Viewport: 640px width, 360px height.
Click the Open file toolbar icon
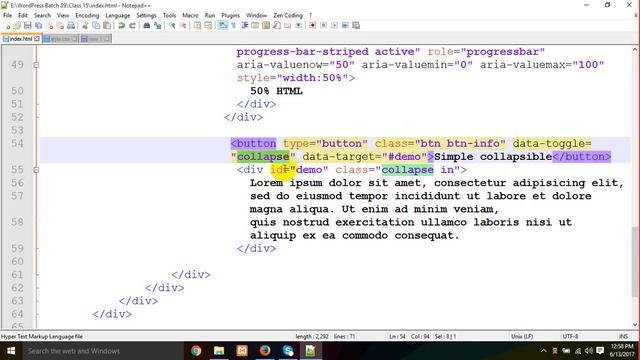(x=17, y=25)
